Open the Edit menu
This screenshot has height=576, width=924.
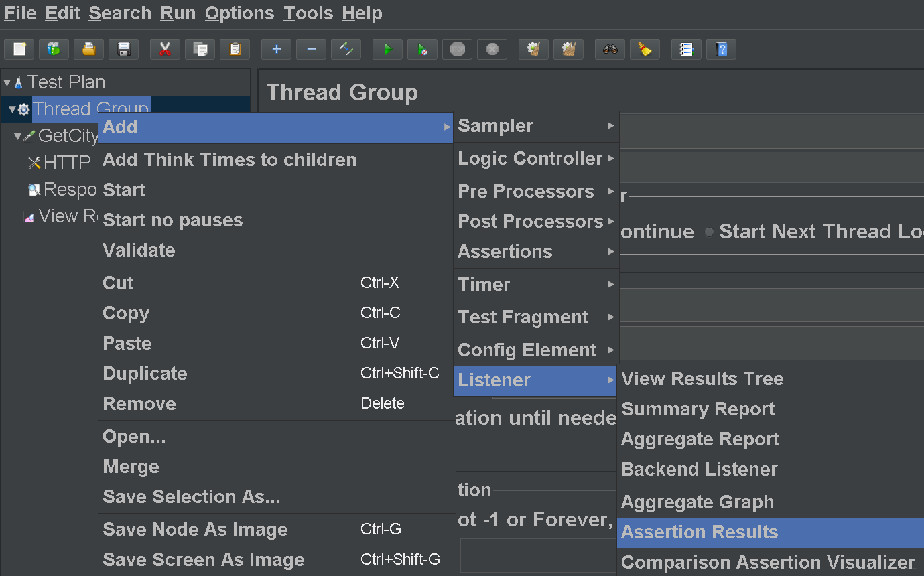[62, 13]
